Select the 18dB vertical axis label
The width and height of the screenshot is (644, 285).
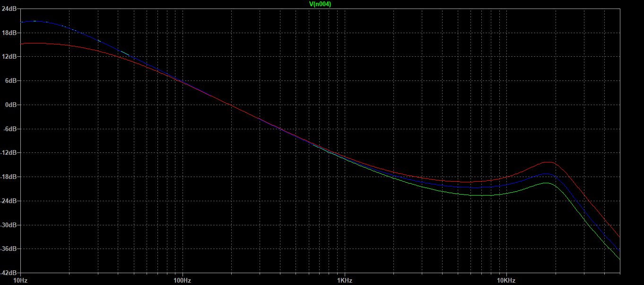coord(10,33)
